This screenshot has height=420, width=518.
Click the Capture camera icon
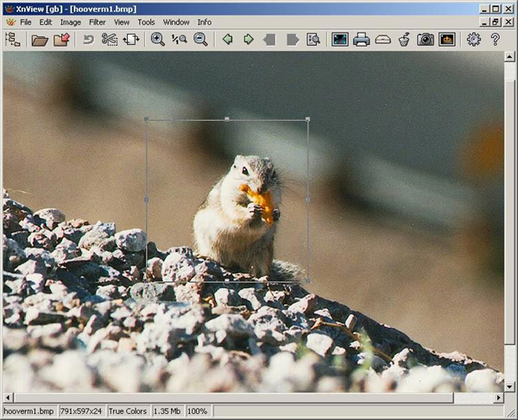426,39
